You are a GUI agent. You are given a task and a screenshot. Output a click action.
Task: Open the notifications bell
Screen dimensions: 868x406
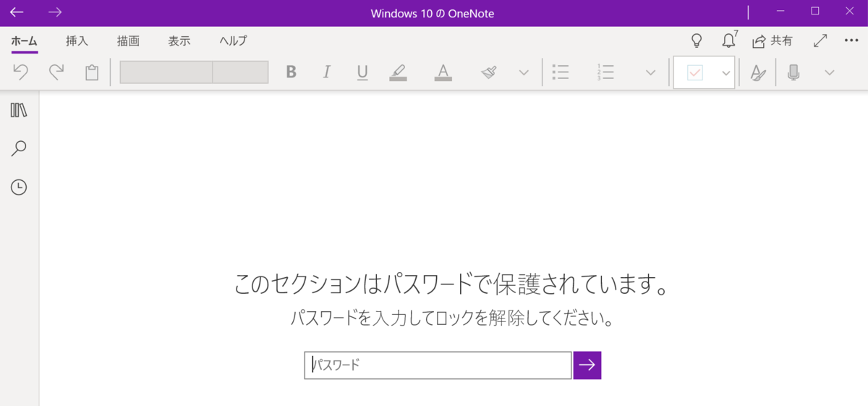coord(729,40)
